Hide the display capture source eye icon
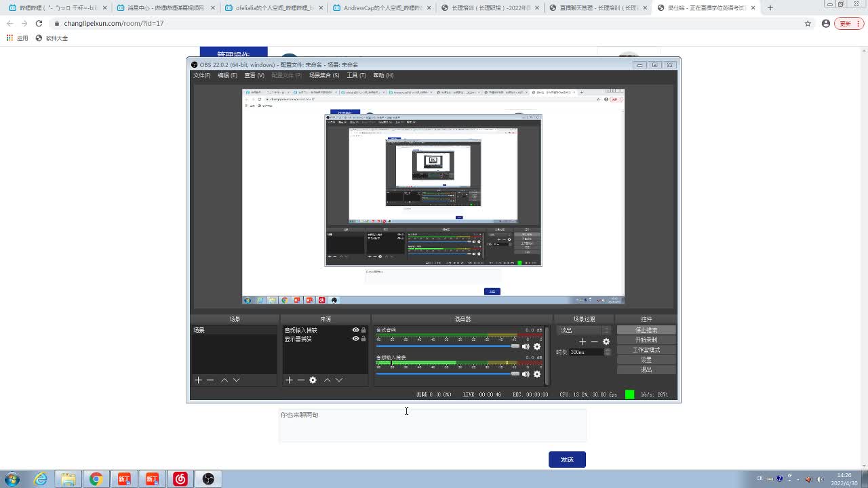 coord(355,338)
